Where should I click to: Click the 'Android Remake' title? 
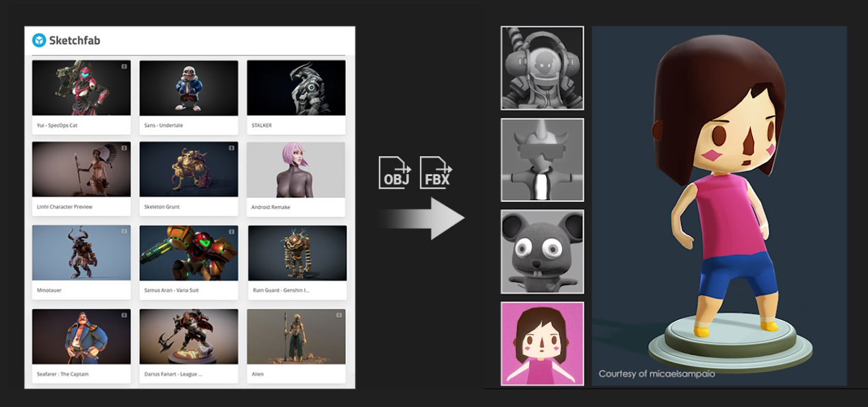(x=271, y=208)
